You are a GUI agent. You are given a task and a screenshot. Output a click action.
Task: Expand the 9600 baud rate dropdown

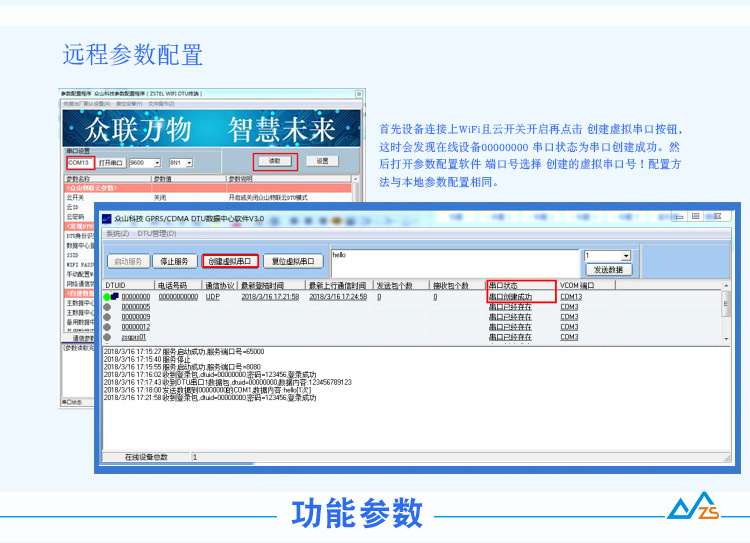click(157, 163)
